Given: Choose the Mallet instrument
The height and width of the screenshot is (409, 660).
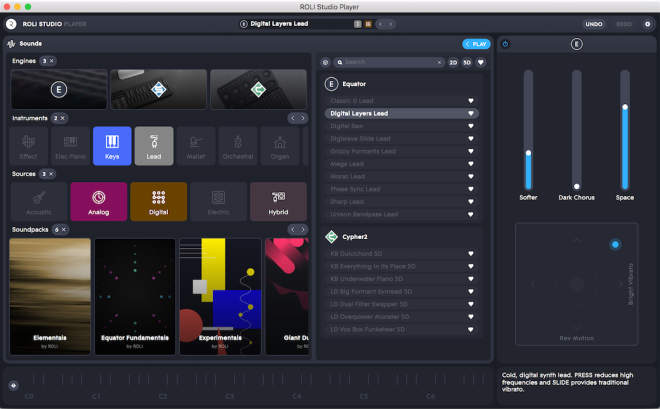Looking at the screenshot, I should [196, 146].
